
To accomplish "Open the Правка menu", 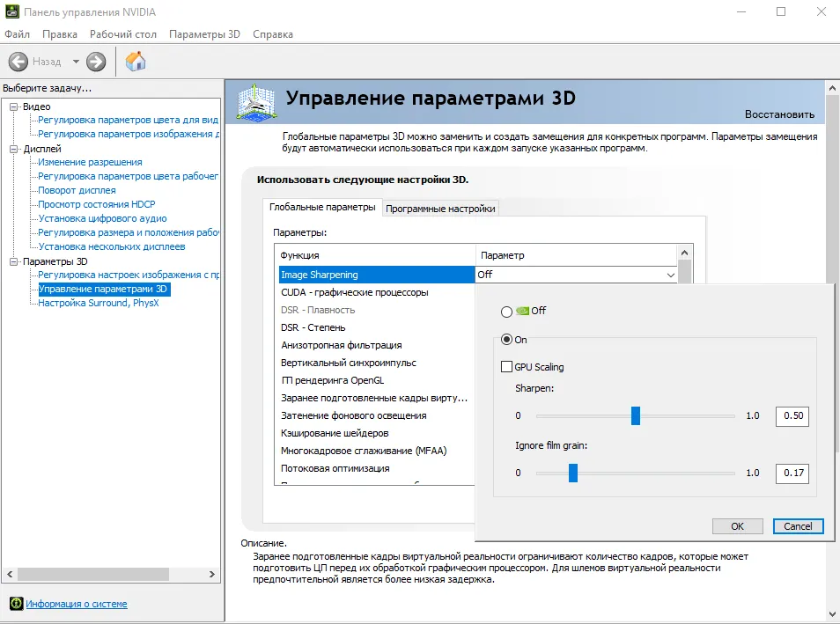I will (60, 34).
